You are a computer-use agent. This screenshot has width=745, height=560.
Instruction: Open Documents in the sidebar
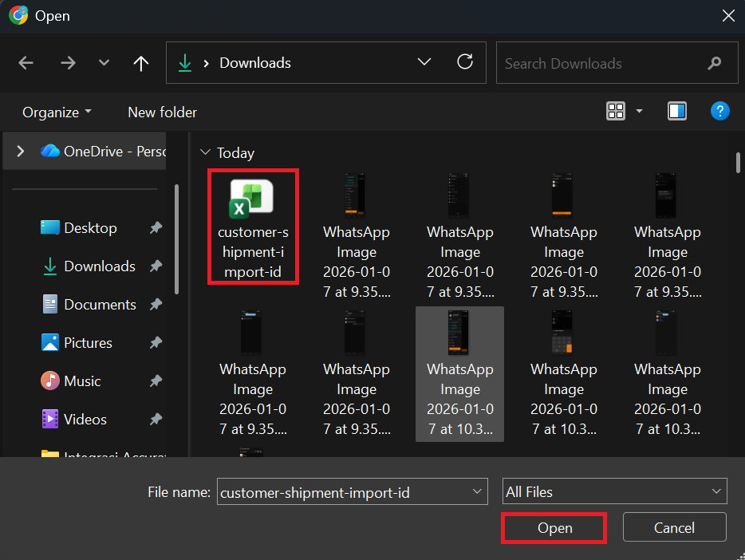[x=100, y=304]
